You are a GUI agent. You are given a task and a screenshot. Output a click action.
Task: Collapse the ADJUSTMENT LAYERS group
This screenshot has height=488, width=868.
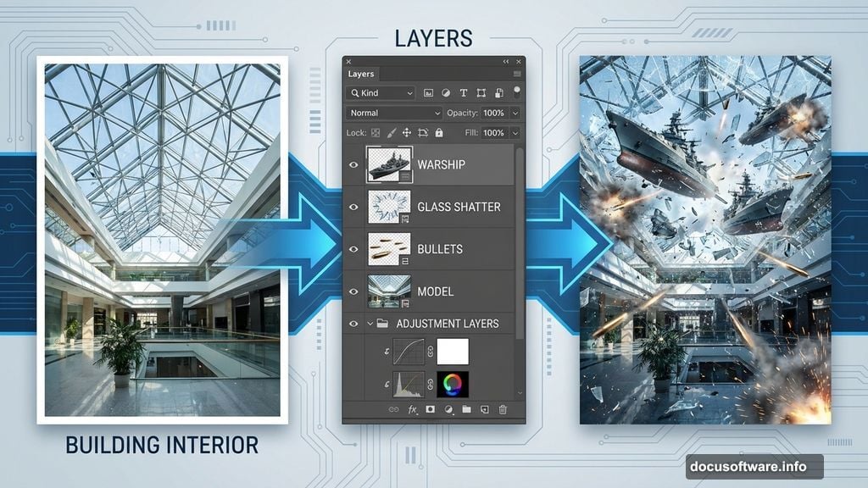(370, 324)
